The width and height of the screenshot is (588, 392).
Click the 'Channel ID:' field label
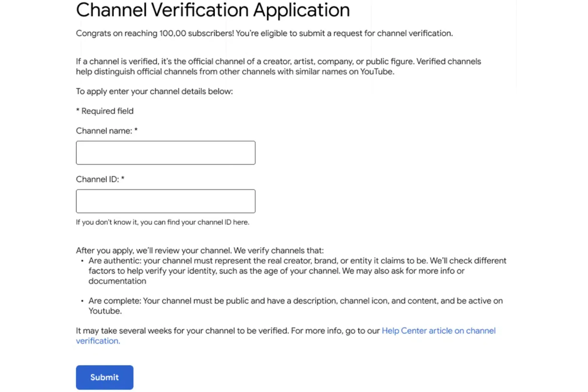tap(97, 179)
